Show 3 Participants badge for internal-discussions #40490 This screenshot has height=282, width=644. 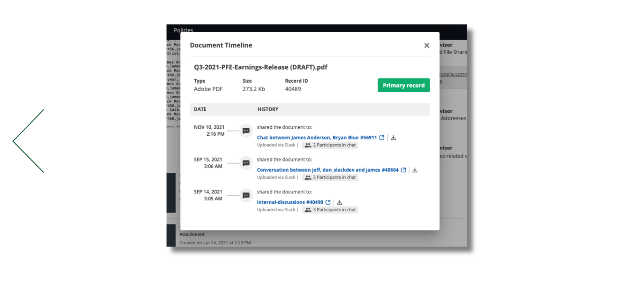coord(330,209)
